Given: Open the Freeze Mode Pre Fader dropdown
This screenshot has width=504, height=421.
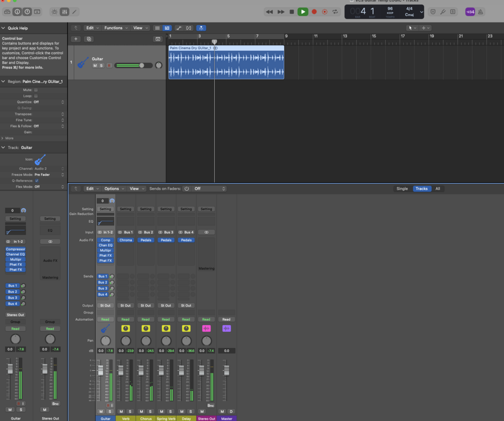Looking at the screenshot, I should point(49,175).
